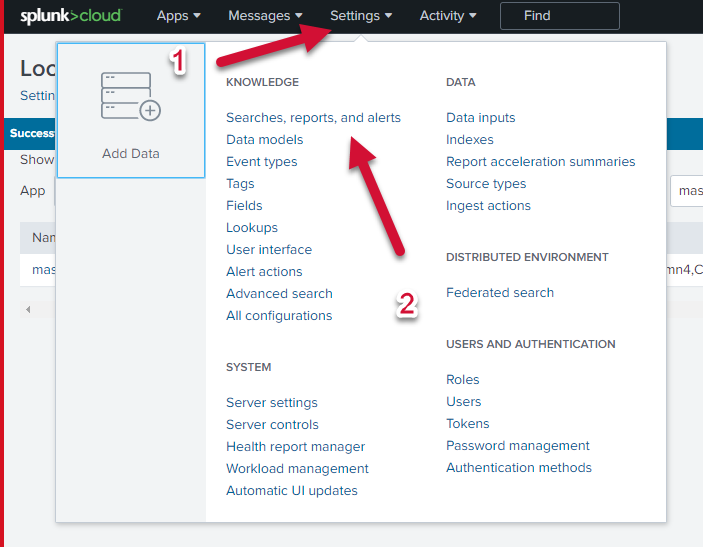Open Federated search settings
703x547 pixels.
(499, 293)
